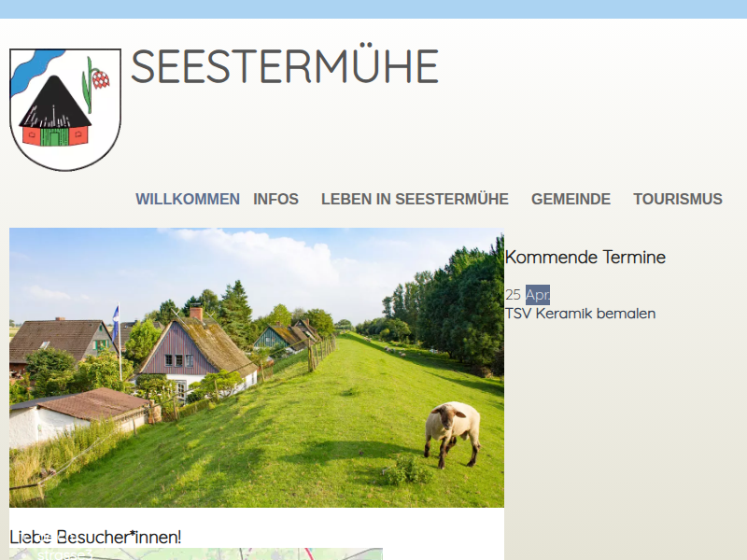
Task: Click the white strasse3 label on map
Action: point(64,554)
